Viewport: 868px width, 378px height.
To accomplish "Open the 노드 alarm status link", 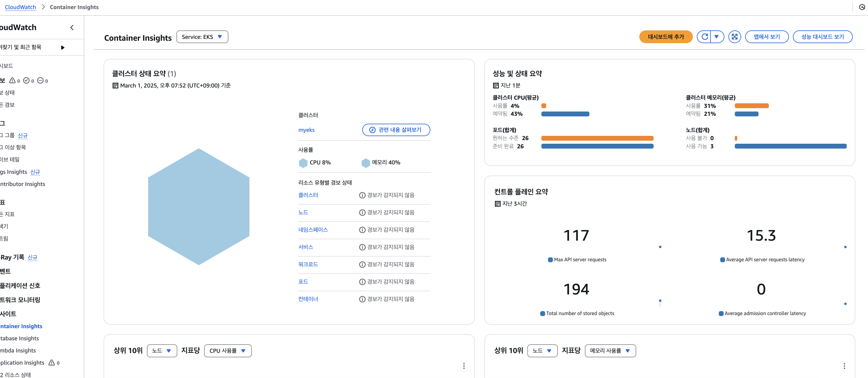I will [303, 212].
